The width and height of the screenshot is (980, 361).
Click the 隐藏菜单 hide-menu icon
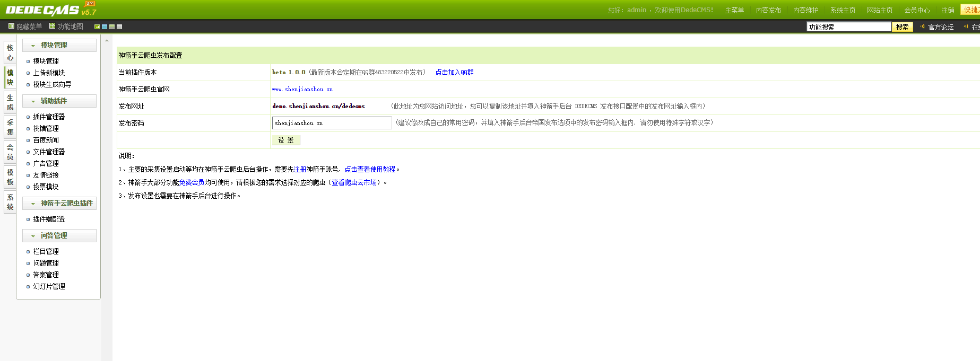tap(11, 26)
